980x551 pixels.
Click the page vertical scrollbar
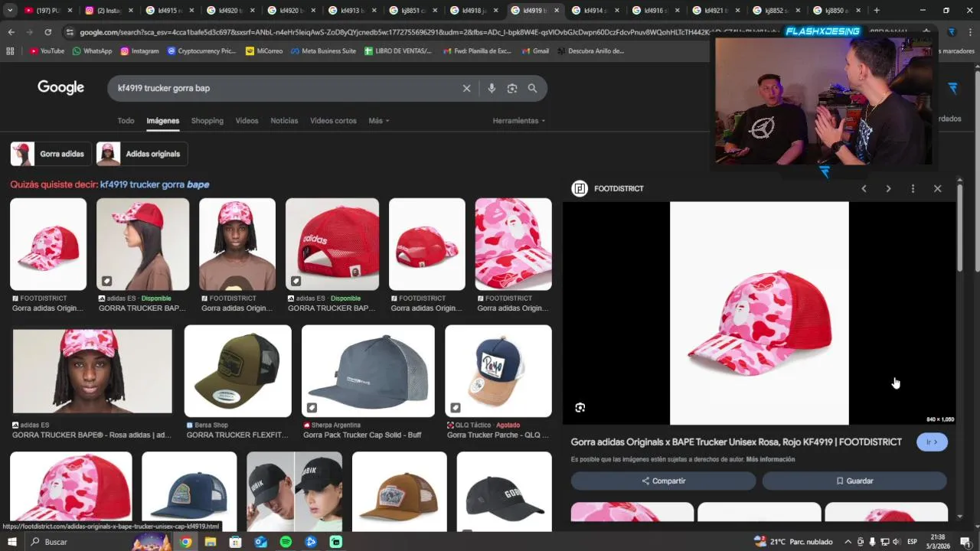coord(977,172)
